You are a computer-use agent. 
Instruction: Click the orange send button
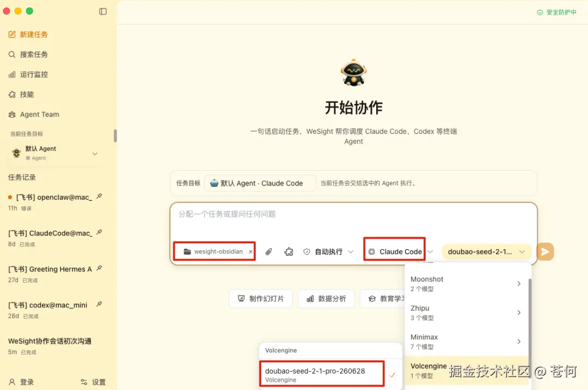(x=545, y=252)
